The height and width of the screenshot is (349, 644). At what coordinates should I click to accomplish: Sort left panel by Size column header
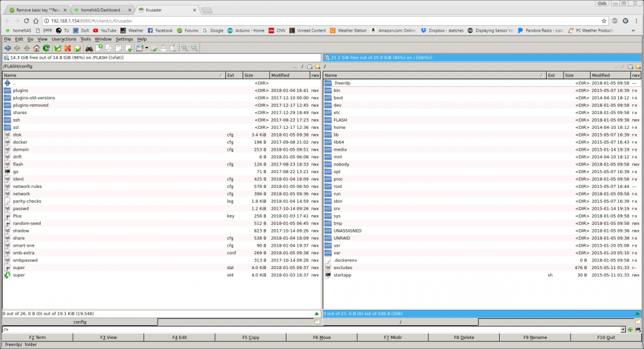click(256, 75)
